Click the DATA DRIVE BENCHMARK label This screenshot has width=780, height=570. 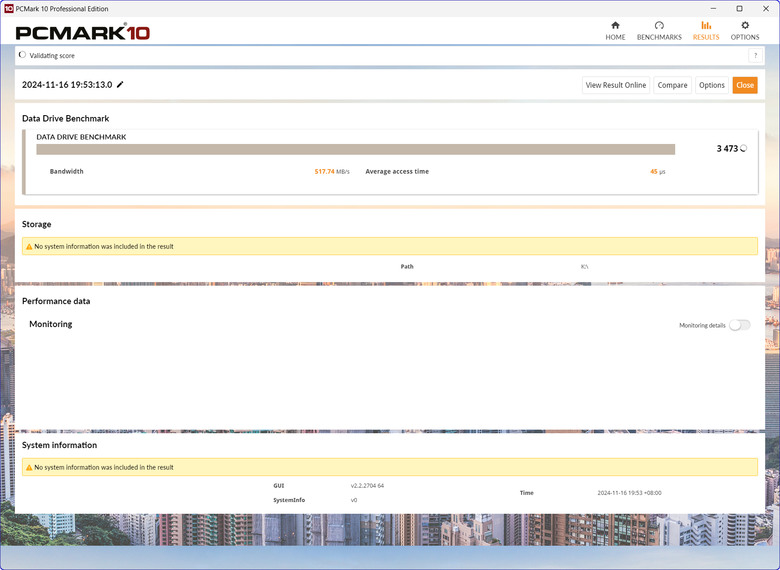tap(81, 137)
